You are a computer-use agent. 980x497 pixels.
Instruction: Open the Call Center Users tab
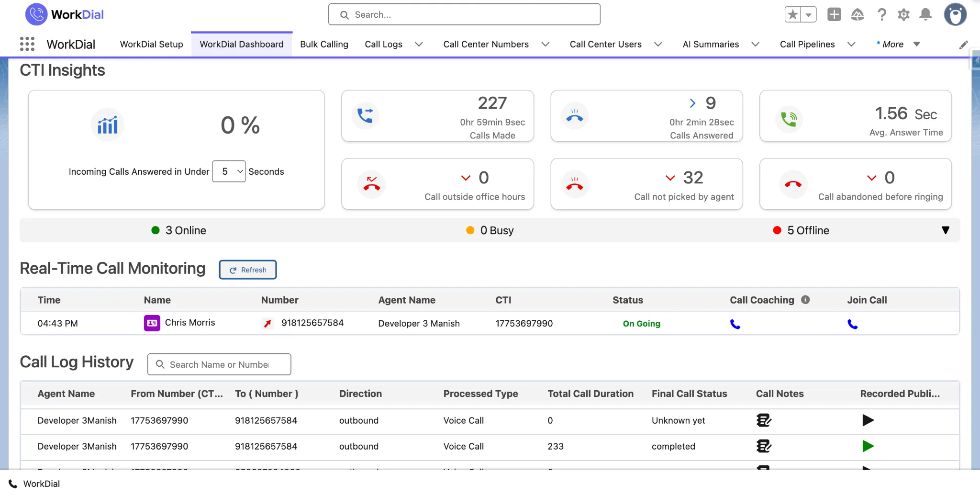(x=605, y=44)
